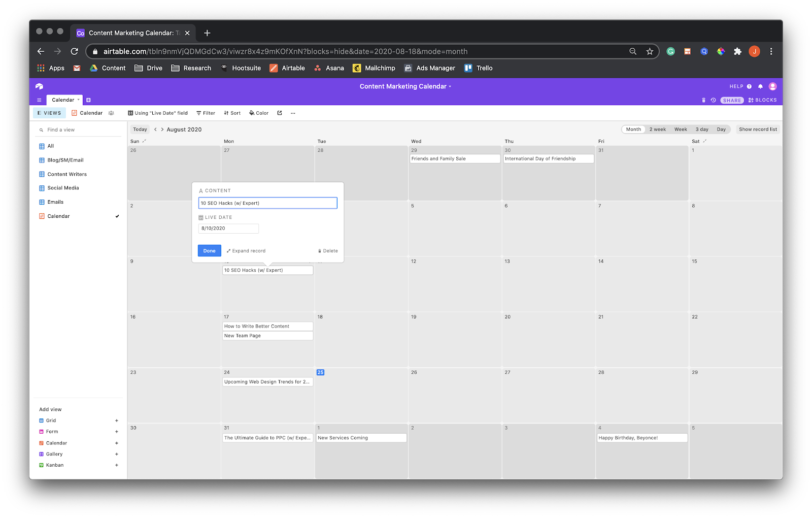The width and height of the screenshot is (812, 518).
Task: Open the view collaborators people icon
Action: point(111,113)
